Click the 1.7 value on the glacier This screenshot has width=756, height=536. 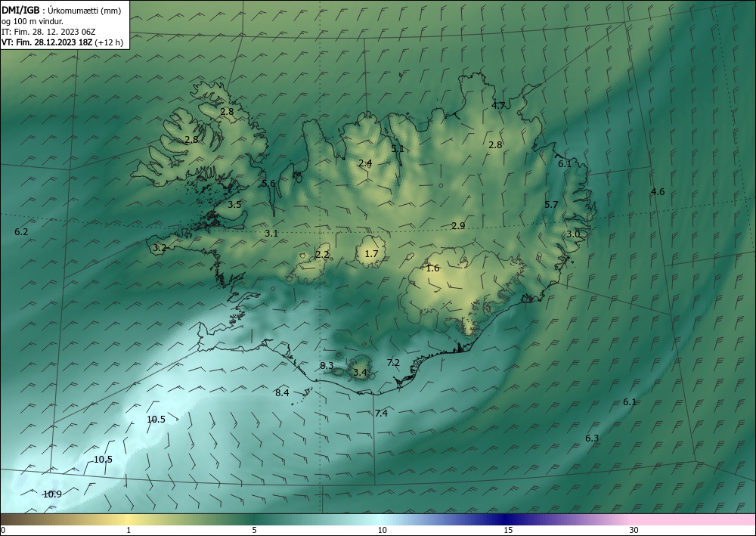371,253
